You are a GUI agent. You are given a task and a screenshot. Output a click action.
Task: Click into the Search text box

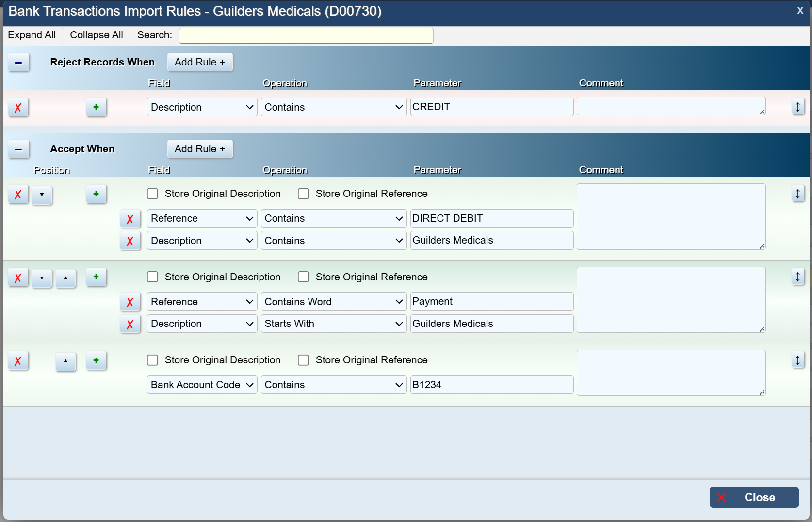point(306,35)
